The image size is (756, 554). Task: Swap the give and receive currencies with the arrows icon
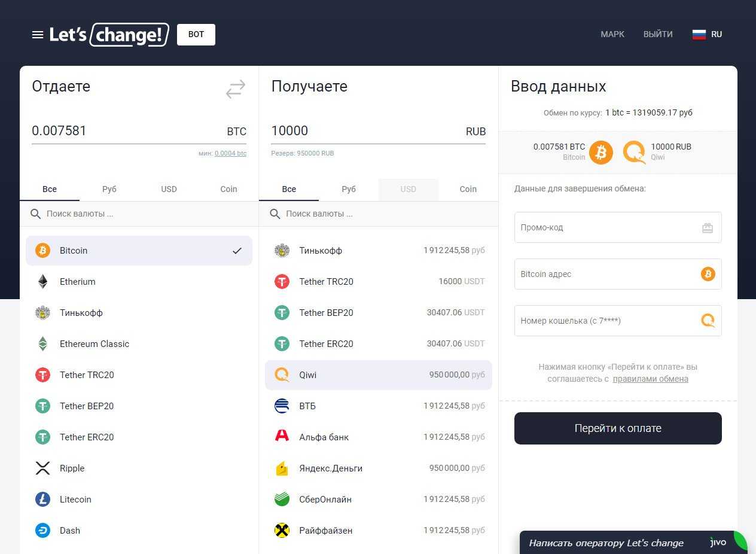tap(236, 89)
